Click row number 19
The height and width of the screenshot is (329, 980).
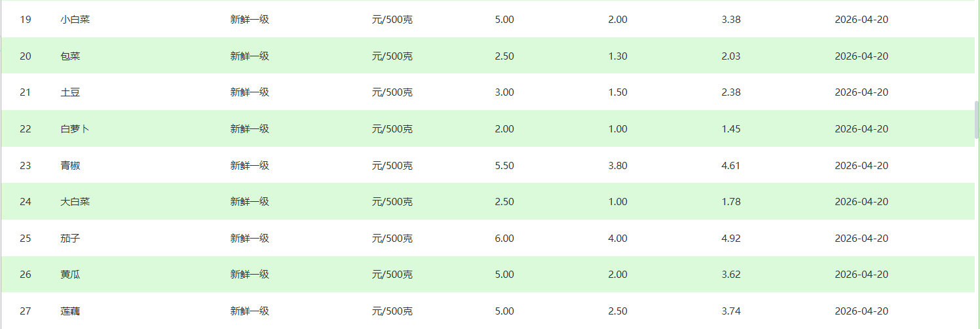pos(26,20)
